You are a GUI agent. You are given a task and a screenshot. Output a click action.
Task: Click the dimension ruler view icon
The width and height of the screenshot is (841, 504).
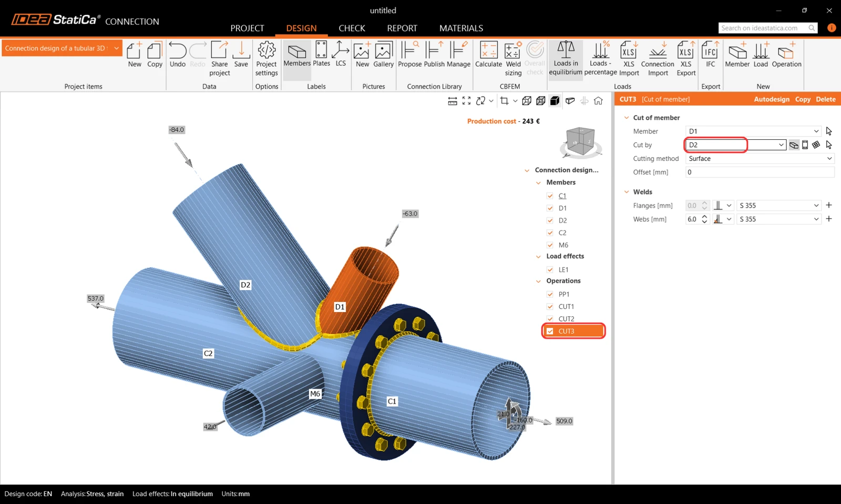pos(452,101)
